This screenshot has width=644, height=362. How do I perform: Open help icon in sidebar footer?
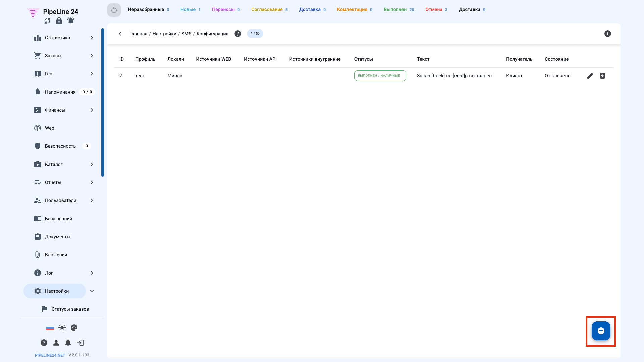click(44, 343)
